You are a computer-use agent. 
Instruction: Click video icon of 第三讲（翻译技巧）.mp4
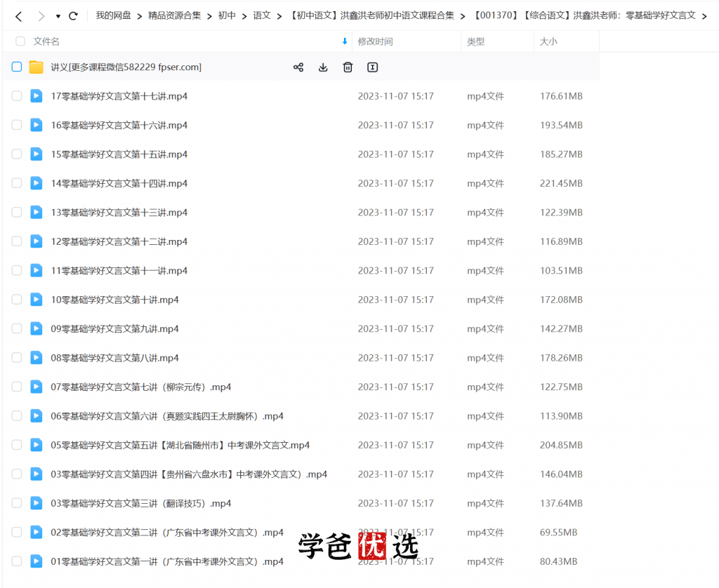click(37, 503)
